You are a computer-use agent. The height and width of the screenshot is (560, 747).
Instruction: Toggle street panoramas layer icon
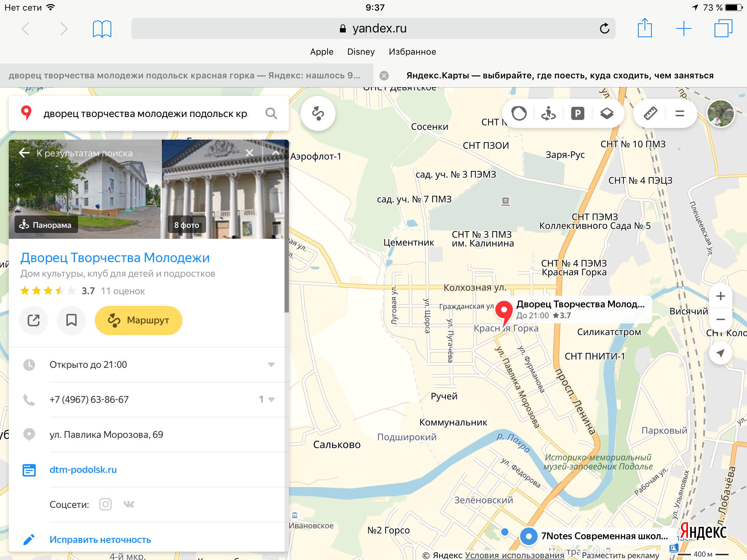(548, 113)
